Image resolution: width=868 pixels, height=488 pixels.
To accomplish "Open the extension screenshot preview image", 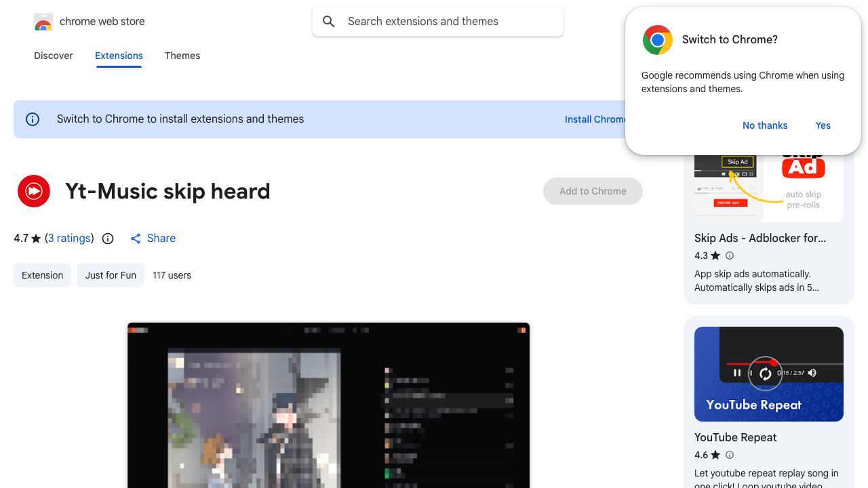I will click(328, 405).
